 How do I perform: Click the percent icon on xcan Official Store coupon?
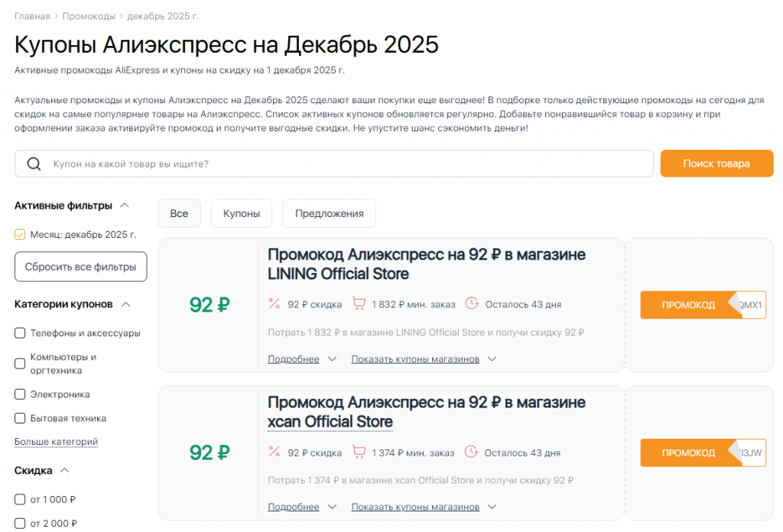pyautogui.click(x=274, y=452)
